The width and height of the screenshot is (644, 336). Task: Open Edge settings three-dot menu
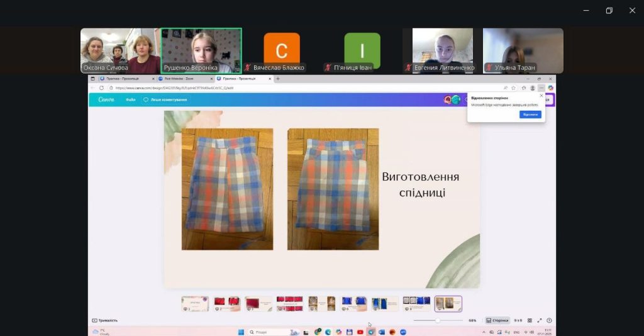pyautogui.click(x=541, y=88)
